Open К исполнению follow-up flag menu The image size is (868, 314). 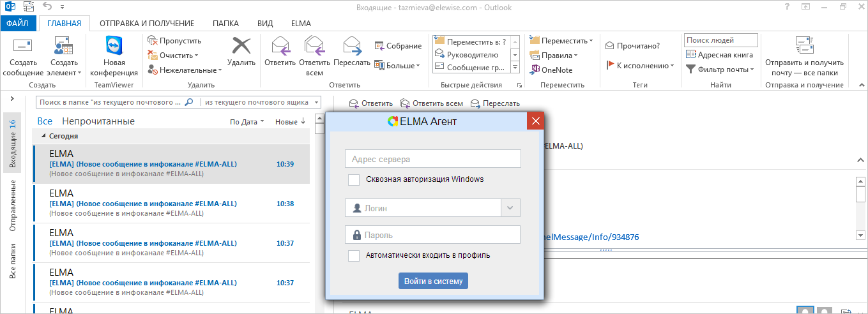(x=639, y=66)
